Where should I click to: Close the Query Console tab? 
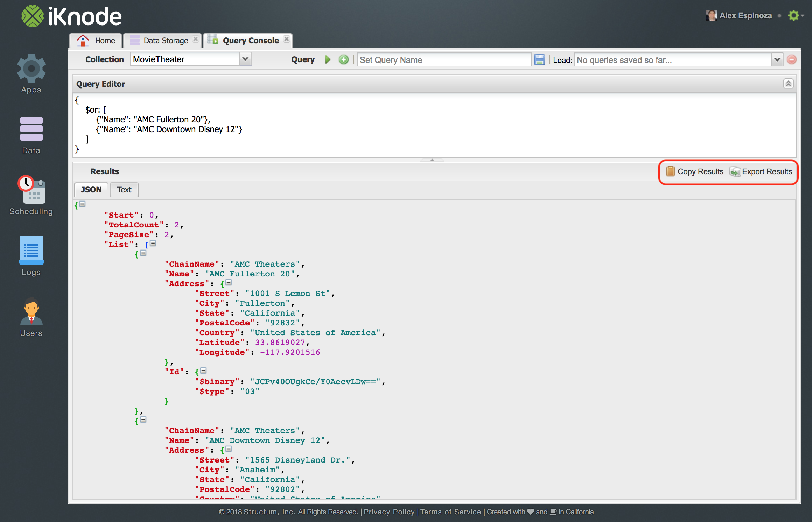click(286, 39)
